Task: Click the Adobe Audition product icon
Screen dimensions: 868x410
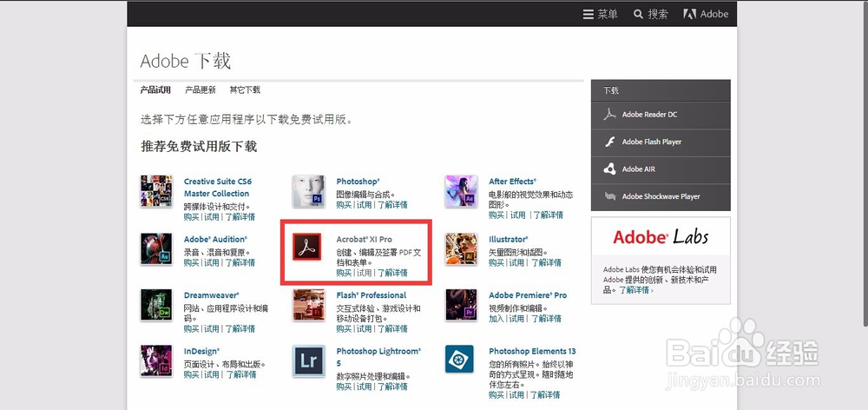Action: point(156,248)
